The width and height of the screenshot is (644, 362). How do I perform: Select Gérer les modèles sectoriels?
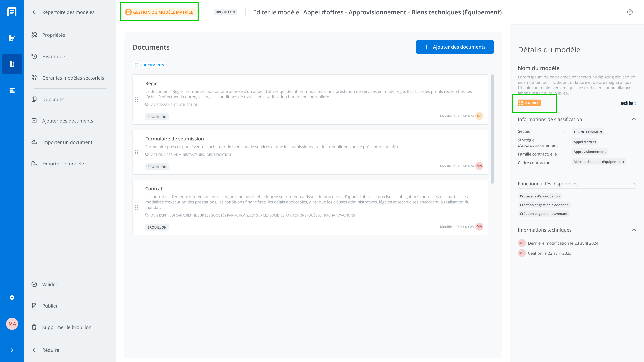pos(73,78)
